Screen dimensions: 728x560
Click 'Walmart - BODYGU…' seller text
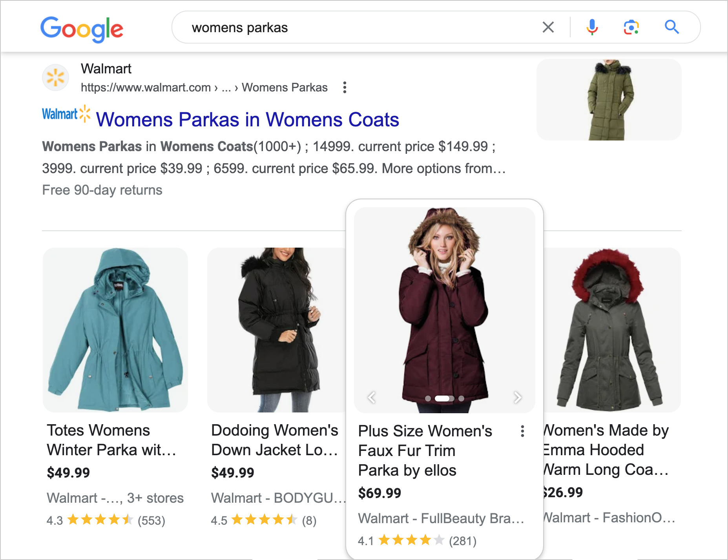pos(279,498)
